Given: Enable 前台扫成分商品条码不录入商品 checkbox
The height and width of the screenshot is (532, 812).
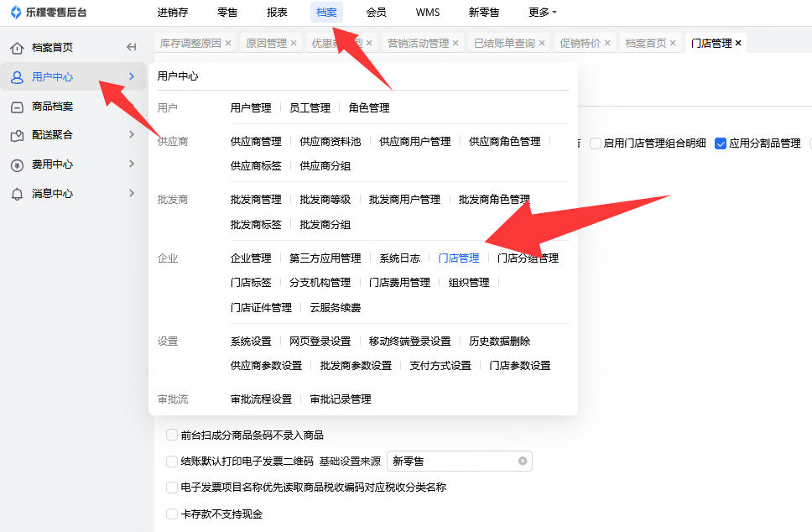Looking at the screenshot, I should [172, 435].
